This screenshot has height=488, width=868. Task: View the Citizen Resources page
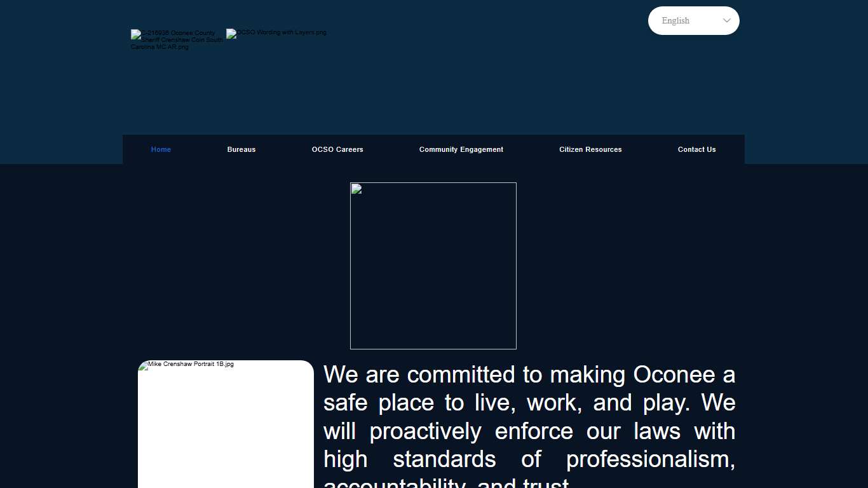590,149
